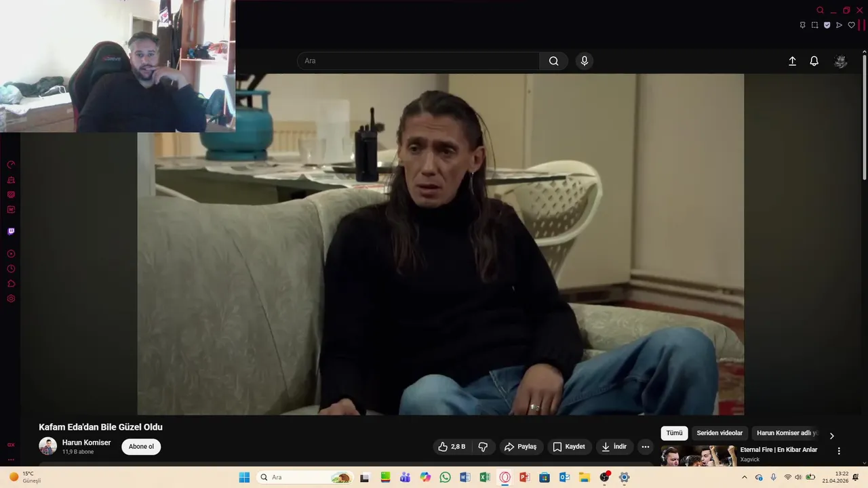Screen dimensions: 868x488
Task: Open the Eternal Fire recommended video thumbnail
Action: point(698,455)
